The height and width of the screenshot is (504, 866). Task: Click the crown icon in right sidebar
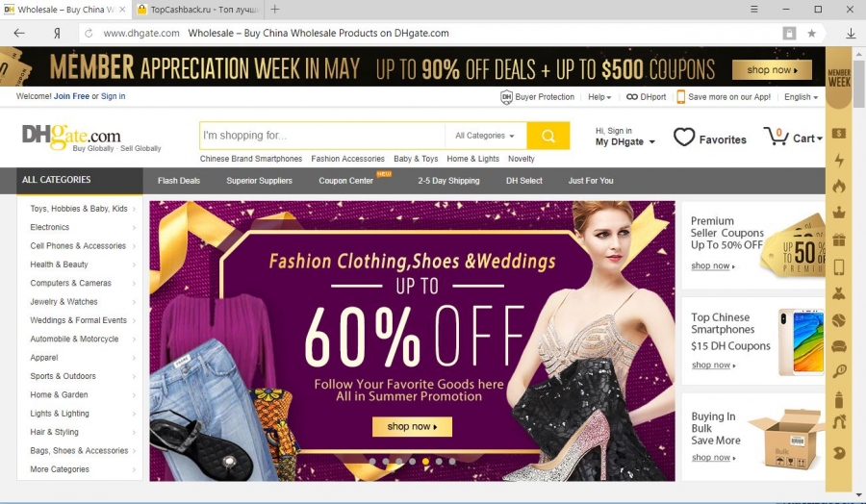pos(839,212)
